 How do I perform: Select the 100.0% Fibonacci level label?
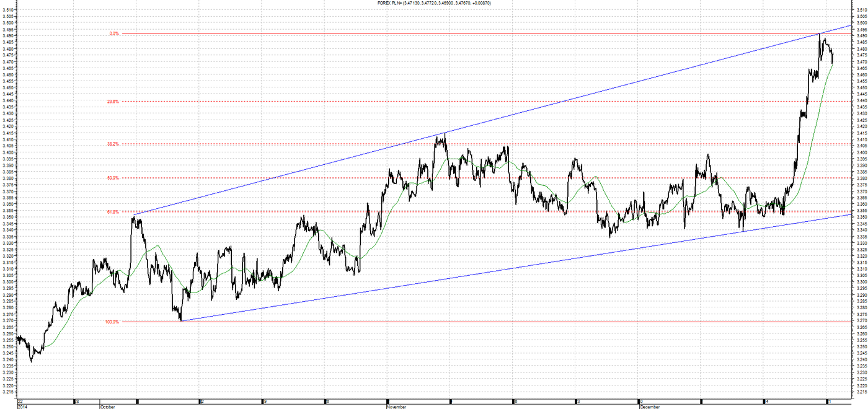tap(112, 322)
